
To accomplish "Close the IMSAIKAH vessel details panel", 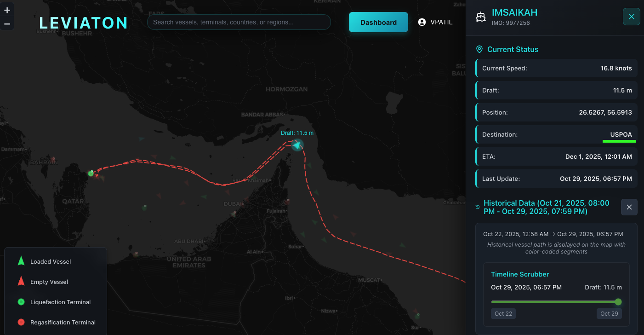I will click(631, 17).
